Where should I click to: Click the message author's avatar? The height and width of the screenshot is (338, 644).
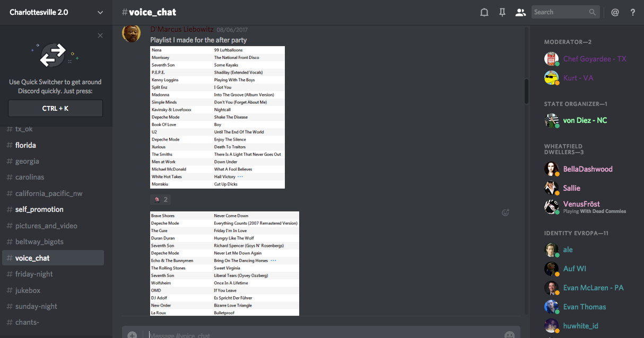(x=132, y=33)
